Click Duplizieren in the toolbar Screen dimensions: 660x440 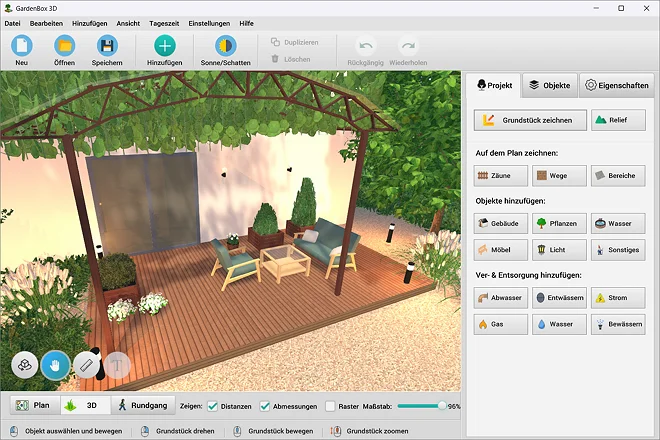pyautogui.click(x=295, y=42)
